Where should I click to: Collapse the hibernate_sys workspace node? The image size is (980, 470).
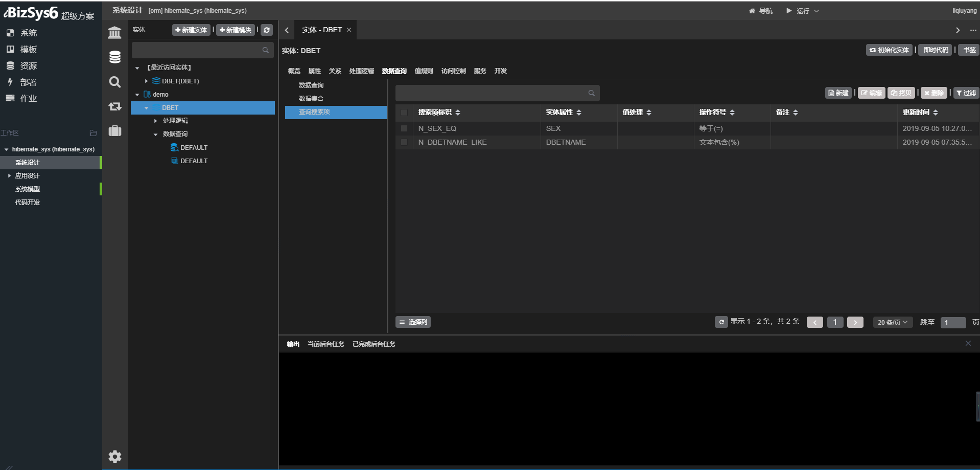point(6,149)
